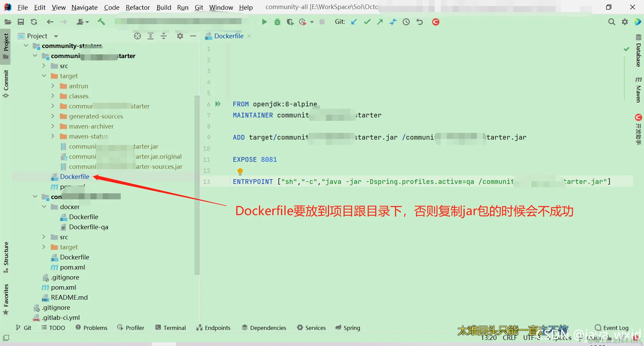Expand the maven-archiver folder

point(53,126)
